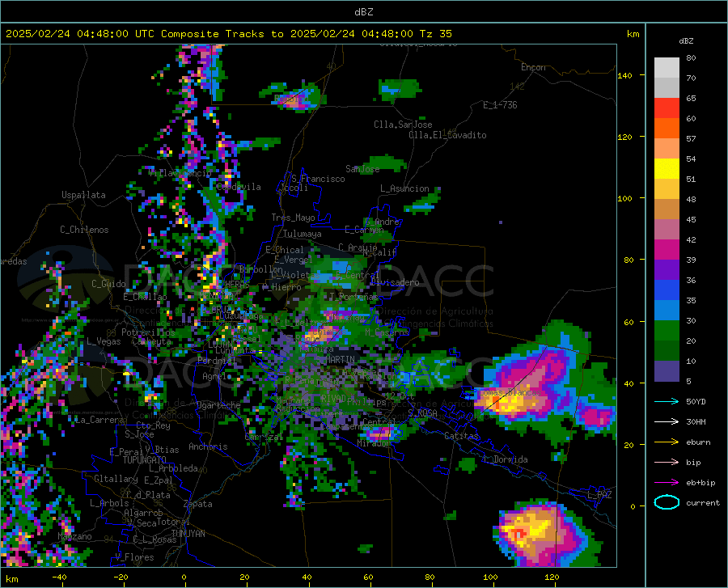
Task: Click the 'C_Chilenos' map label
Action: (x=84, y=230)
